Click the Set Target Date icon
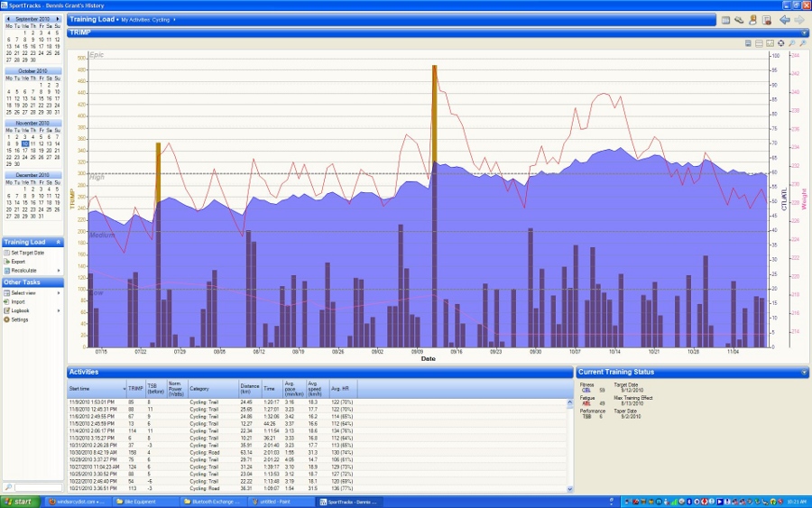 pos(6,253)
